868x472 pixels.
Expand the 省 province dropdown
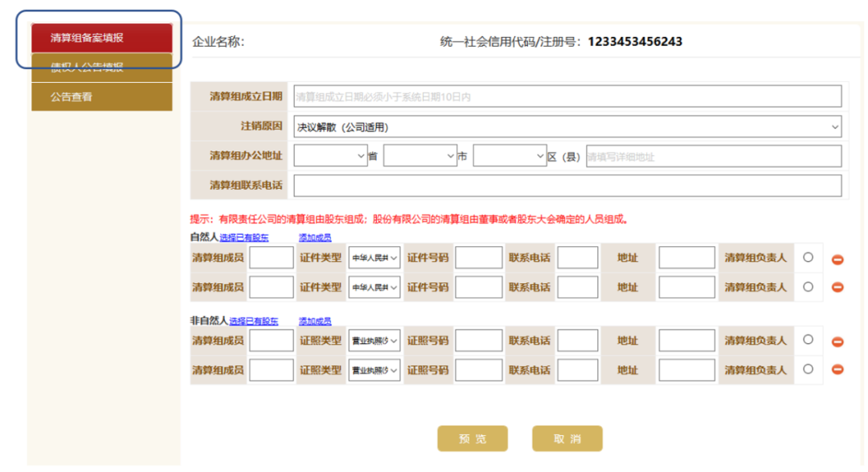pyautogui.click(x=330, y=156)
